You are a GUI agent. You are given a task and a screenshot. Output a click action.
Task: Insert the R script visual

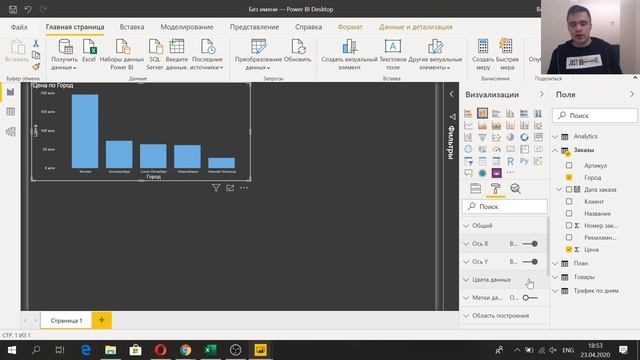coord(510,161)
